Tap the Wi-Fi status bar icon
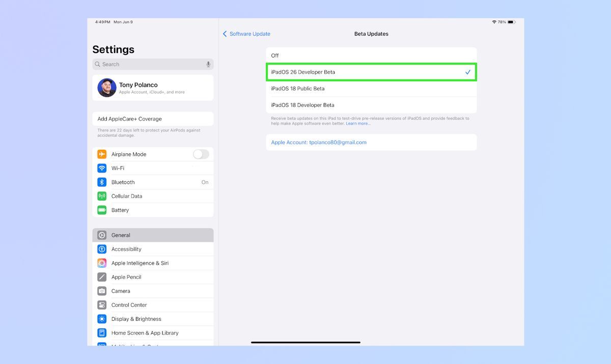Viewport: 611px width, 364px height. click(494, 22)
